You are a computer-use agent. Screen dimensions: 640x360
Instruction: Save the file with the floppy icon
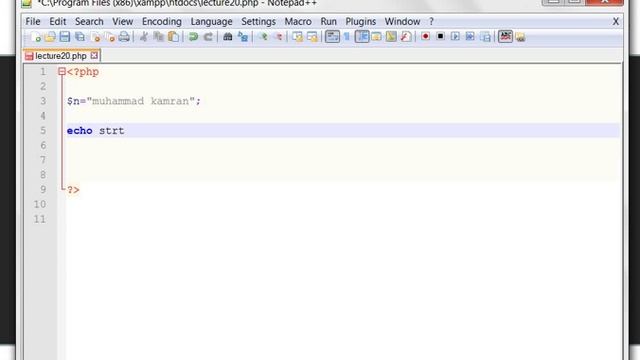[x=65, y=37]
